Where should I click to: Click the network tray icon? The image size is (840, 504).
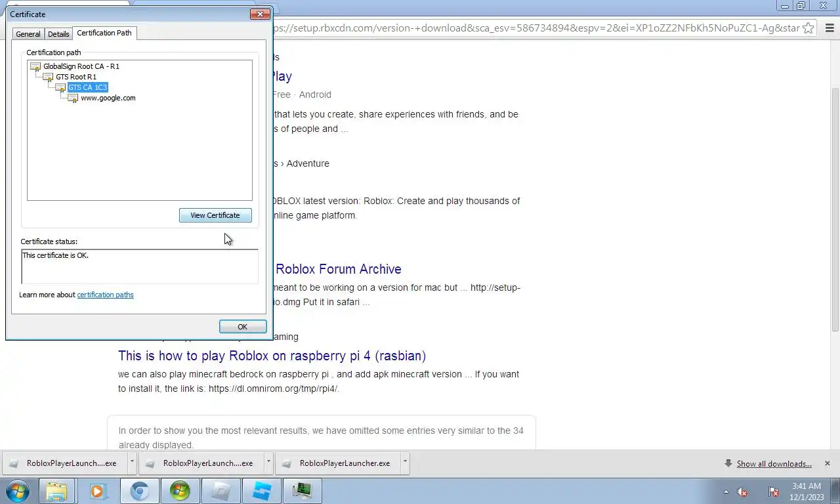pyautogui.click(x=774, y=492)
